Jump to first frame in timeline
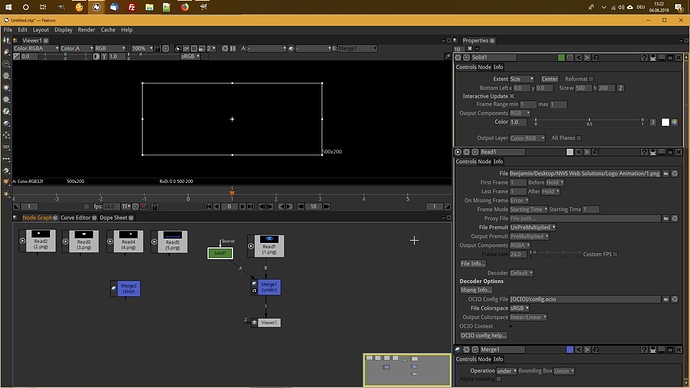This screenshot has height=388, width=690. [x=209, y=206]
